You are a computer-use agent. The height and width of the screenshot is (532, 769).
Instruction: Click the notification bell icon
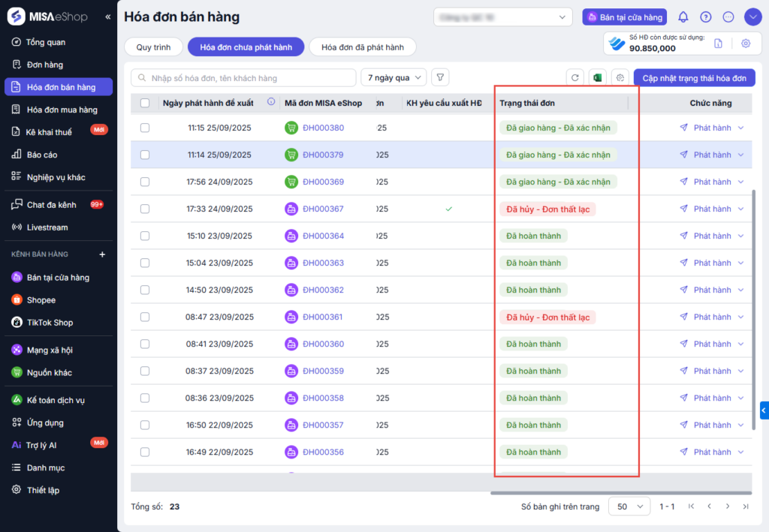683,17
